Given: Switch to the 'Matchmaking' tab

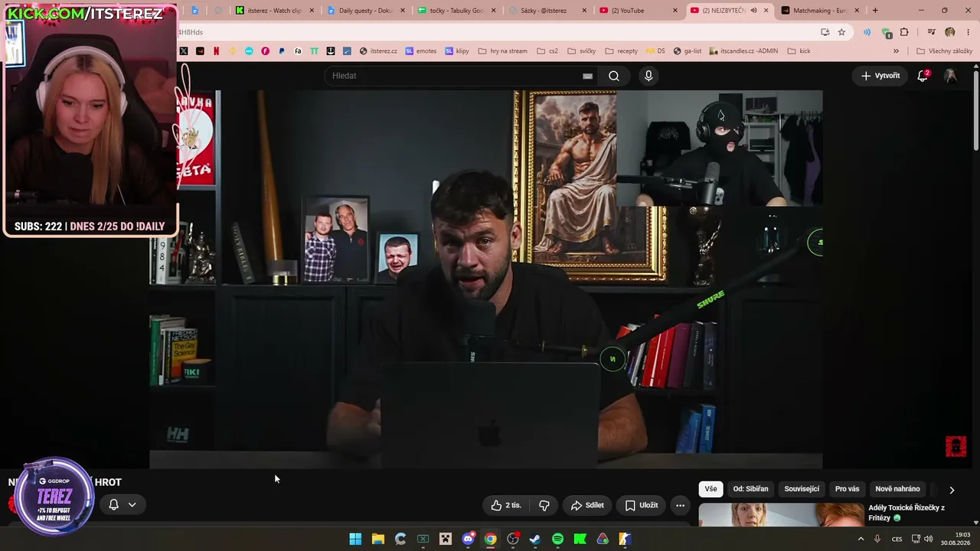Looking at the screenshot, I should pyautogui.click(x=821, y=11).
